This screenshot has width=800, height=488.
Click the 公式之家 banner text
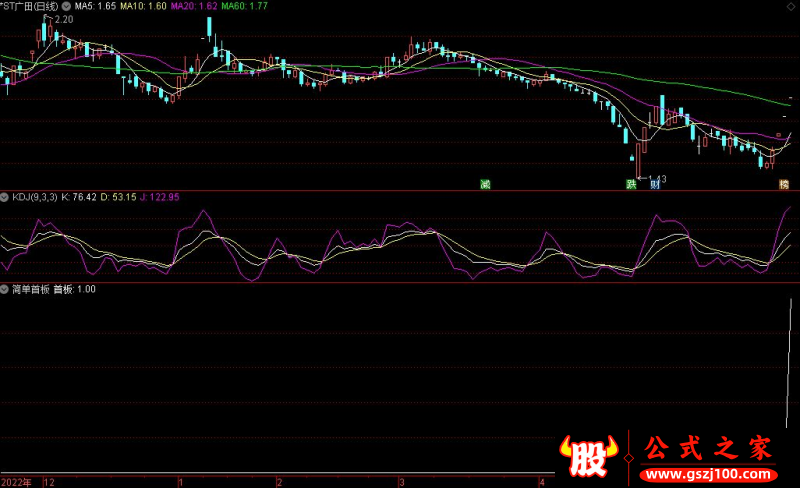[x=708, y=449]
